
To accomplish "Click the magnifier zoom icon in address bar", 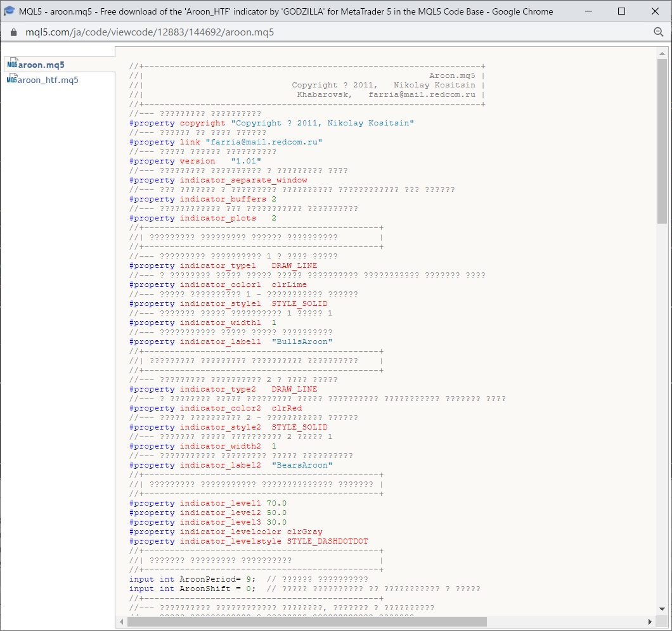I will [x=659, y=32].
